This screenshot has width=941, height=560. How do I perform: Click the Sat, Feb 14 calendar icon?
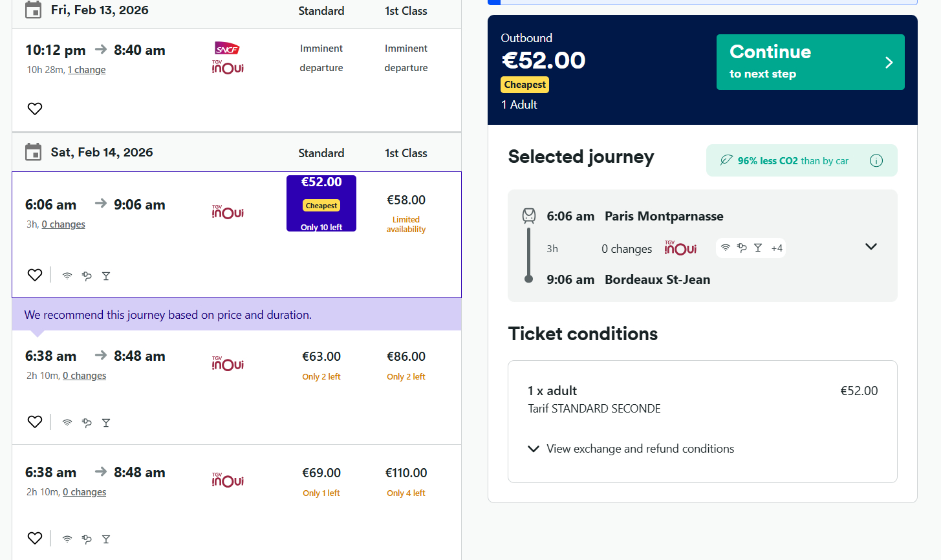(x=33, y=153)
